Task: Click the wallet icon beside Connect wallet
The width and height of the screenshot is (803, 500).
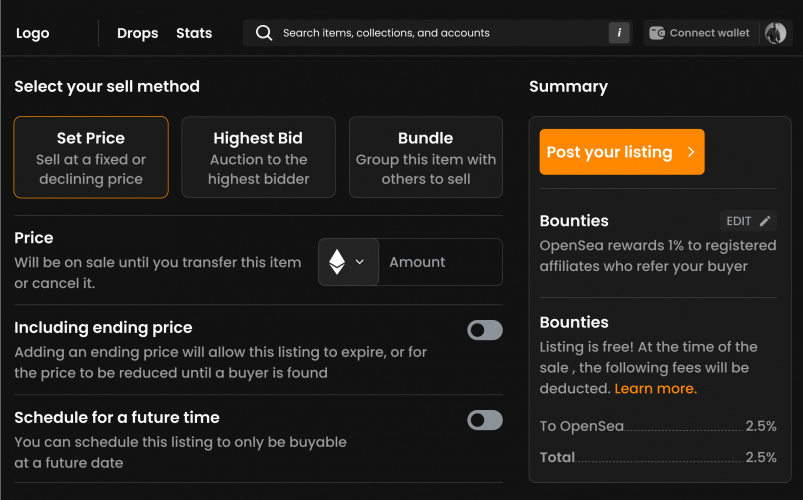Action: pyautogui.click(x=657, y=33)
